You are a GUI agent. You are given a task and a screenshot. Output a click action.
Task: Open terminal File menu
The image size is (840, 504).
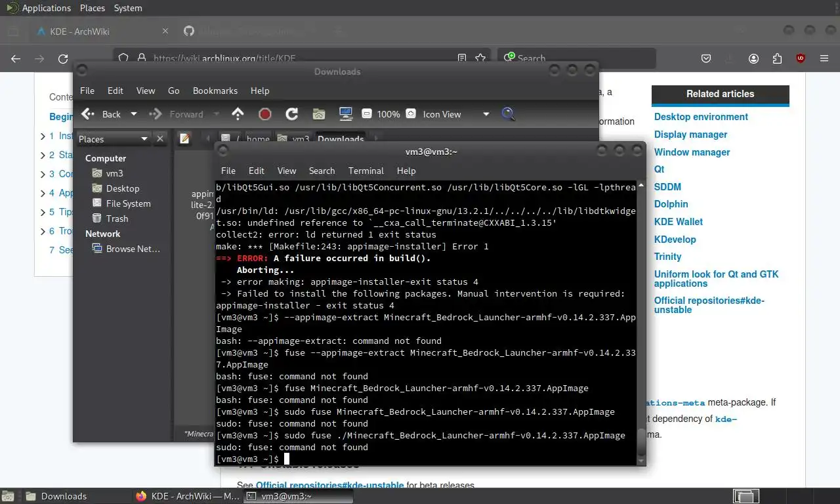click(228, 171)
